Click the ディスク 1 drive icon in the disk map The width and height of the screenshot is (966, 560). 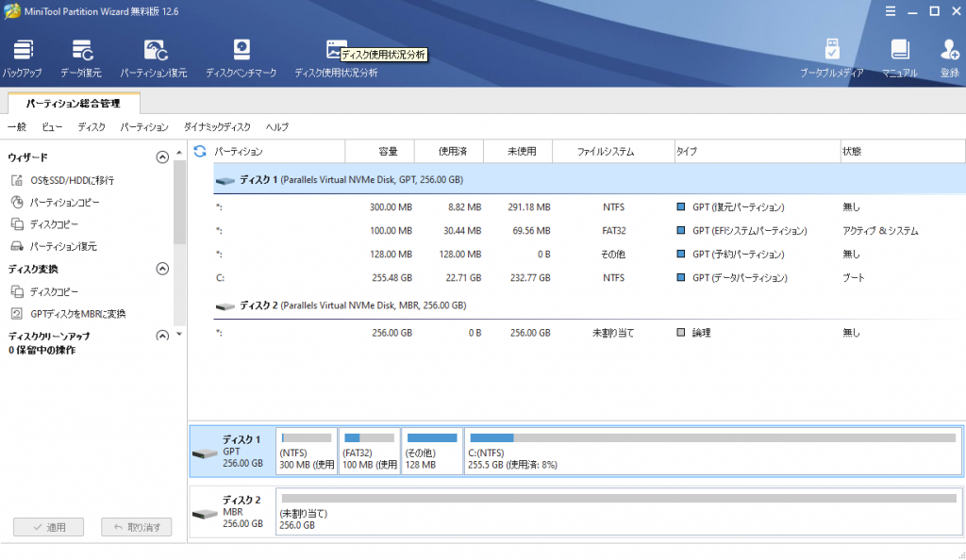205,453
